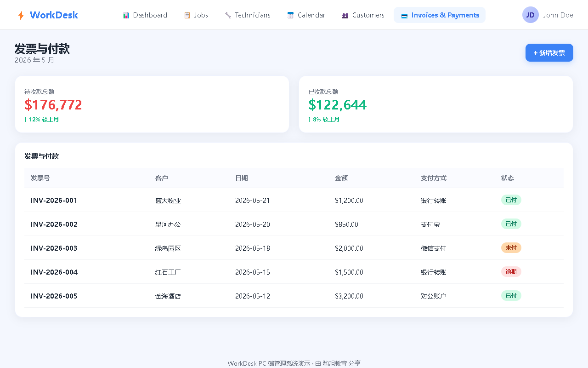Open the JD user avatar
Image resolution: width=588 pixels, height=368 pixels.
click(x=531, y=15)
